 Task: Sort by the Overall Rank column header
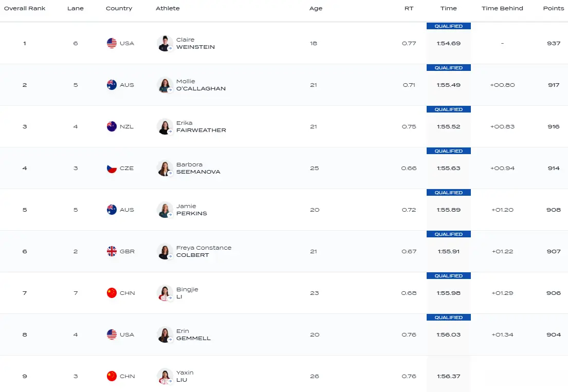(25, 8)
